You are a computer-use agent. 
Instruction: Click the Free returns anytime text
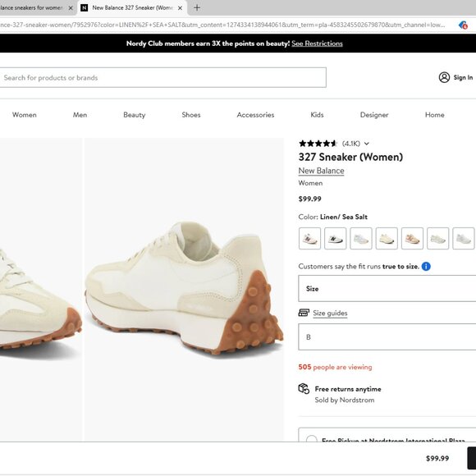[348, 389]
